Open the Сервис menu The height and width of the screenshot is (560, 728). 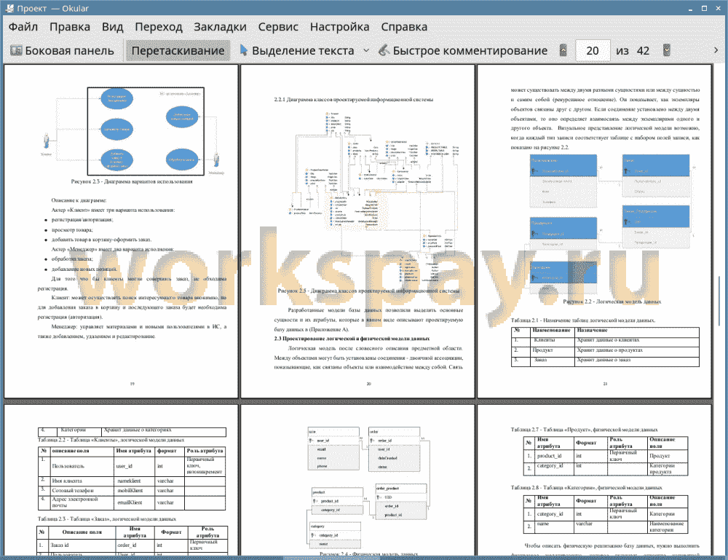(278, 27)
